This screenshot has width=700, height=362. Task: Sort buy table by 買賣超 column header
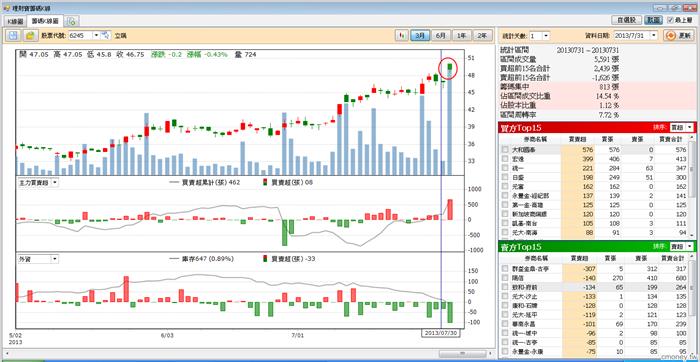pos(577,139)
